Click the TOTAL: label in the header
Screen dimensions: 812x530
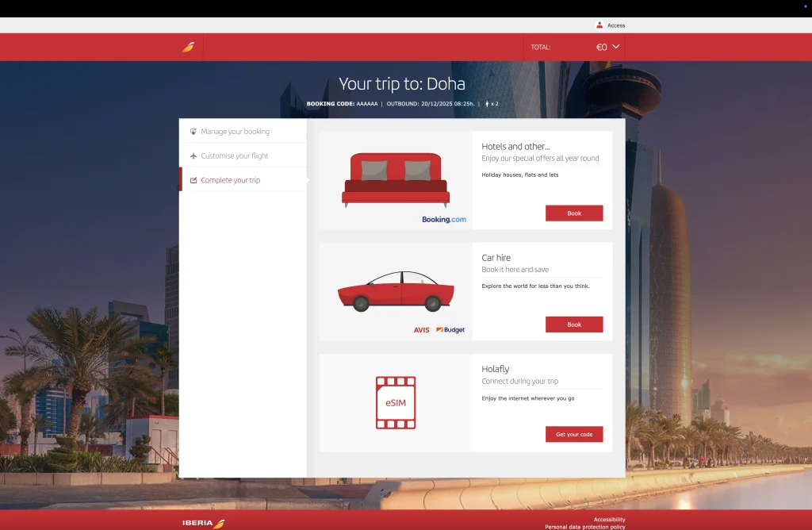coord(540,47)
